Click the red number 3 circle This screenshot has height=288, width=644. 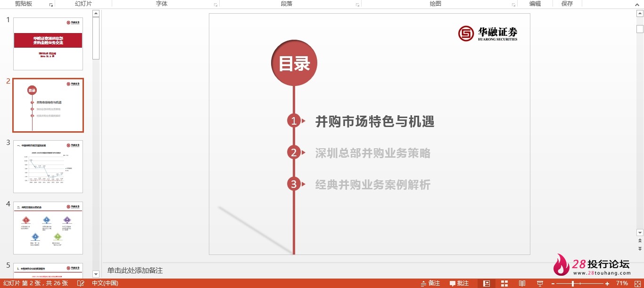tap(294, 184)
